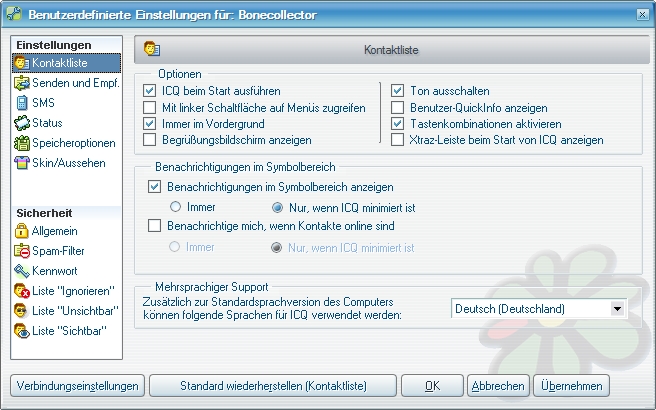The width and height of the screenshot is (656, 410).
Task: Click the Spam-Filter icon
Action: [22, 251]
